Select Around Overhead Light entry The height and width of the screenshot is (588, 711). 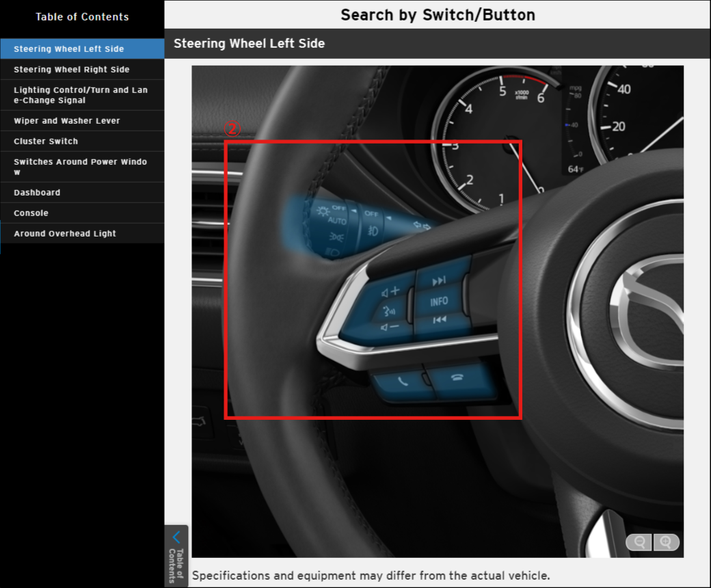click(x=65, y=233)
